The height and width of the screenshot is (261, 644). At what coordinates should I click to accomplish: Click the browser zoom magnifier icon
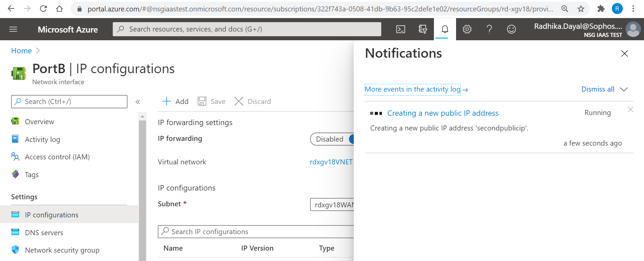coord(565,9)
